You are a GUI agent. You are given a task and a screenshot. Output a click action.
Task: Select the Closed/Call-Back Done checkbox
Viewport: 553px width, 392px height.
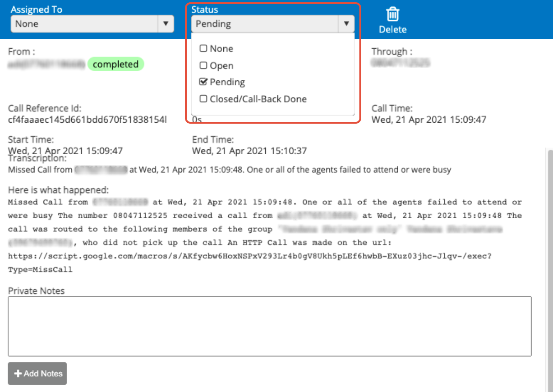click(204, 99)
